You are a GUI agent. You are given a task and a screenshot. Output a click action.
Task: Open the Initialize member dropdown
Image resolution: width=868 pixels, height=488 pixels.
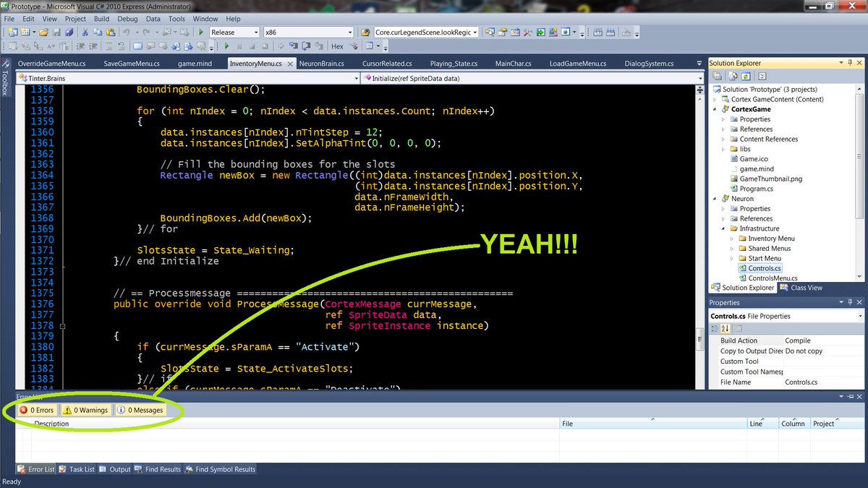(x=700, y=78)
